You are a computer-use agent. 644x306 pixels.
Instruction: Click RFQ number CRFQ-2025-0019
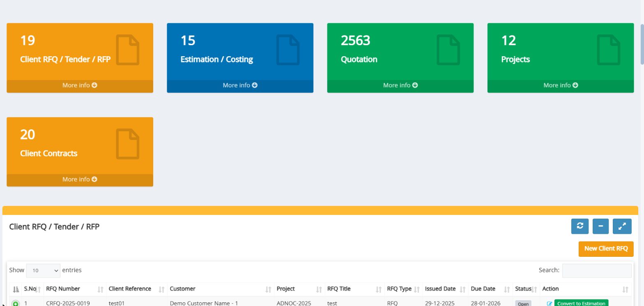click(68, 304)
